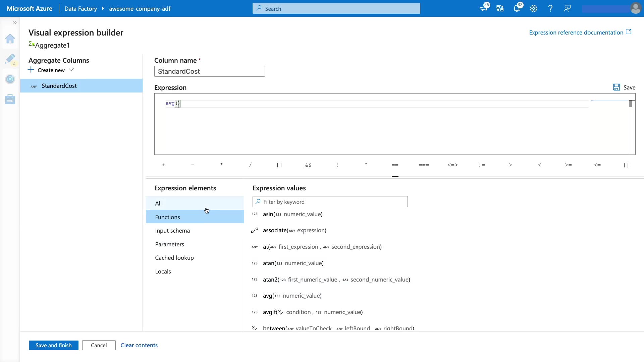This screenshot has width=644, height=362.
Task: Open the feedback icon in top bar
Action: click(567, 9)
